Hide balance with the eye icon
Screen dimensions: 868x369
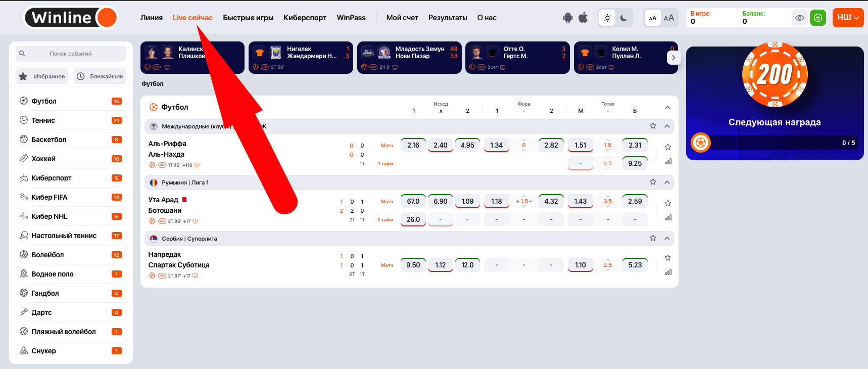point(799,18)
